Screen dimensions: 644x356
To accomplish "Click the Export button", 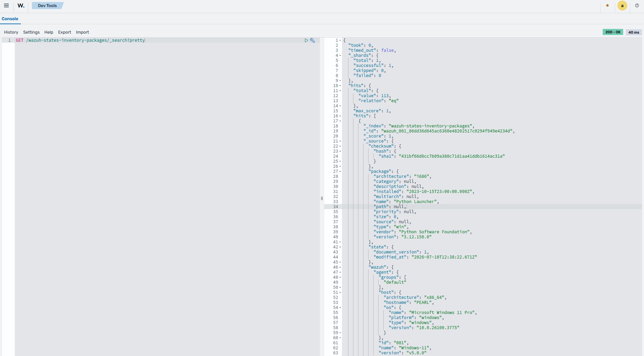I will pyautogui.click(x=65, y=32).
